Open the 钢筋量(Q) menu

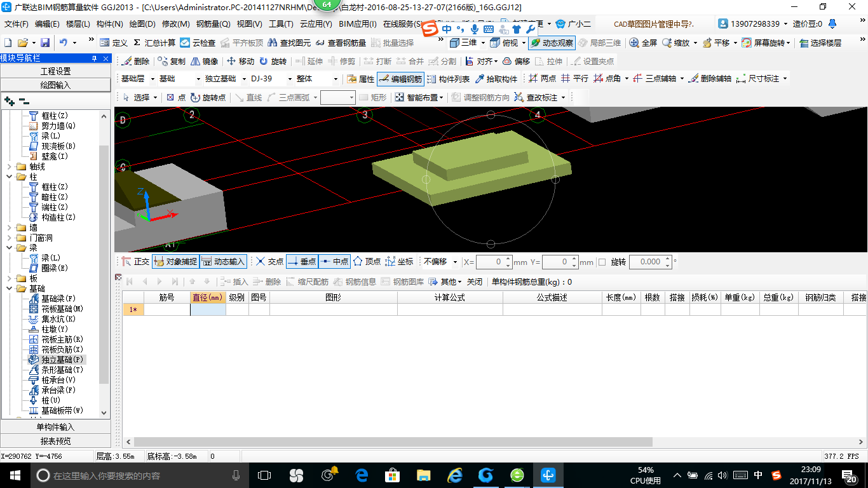coord(213,24)
